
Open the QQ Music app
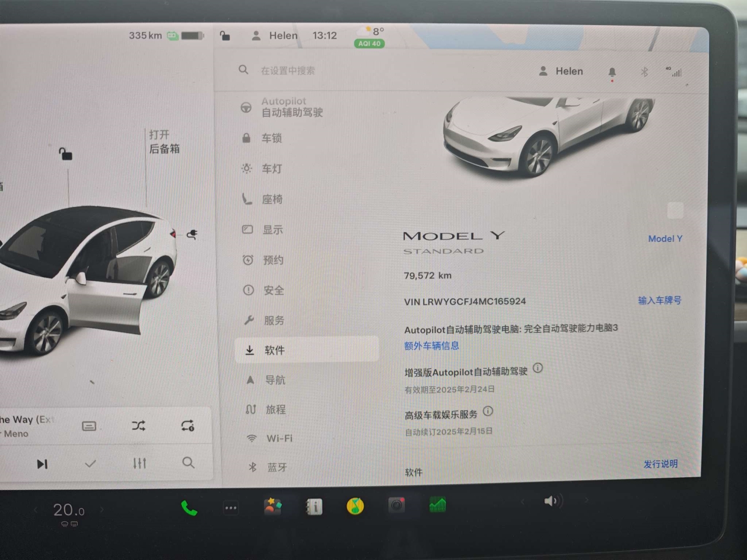(x=355, y=506)
